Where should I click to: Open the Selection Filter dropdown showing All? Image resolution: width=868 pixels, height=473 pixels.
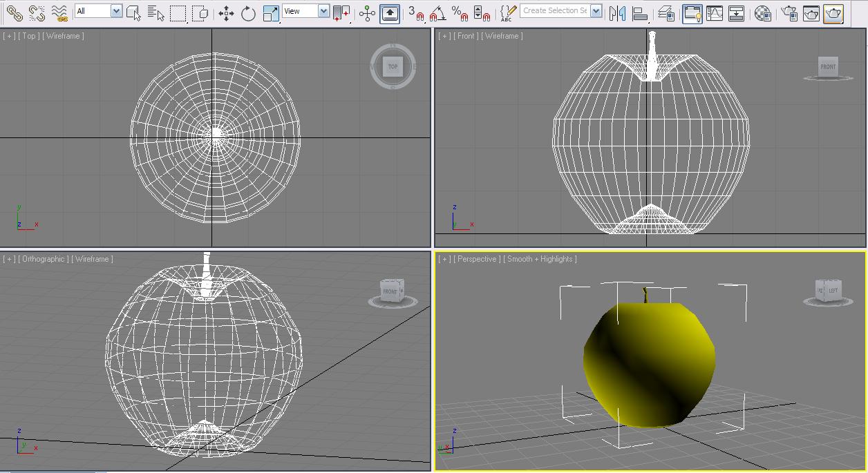(115, 11)
